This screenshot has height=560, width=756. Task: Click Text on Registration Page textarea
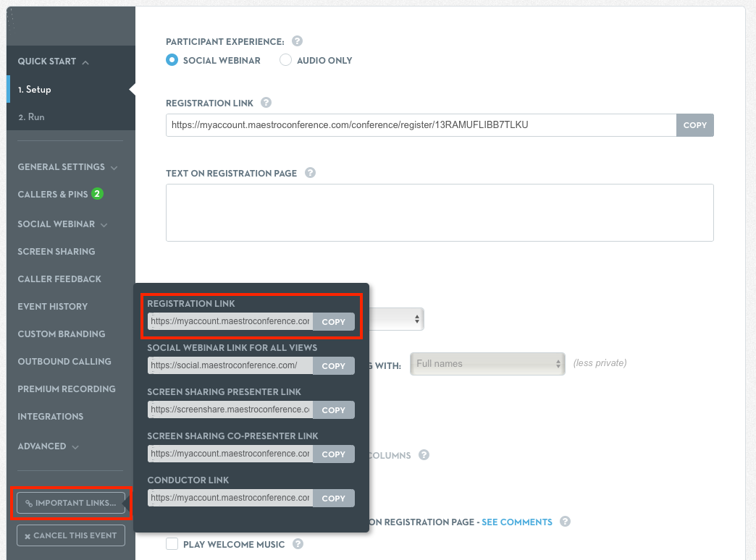440,213
